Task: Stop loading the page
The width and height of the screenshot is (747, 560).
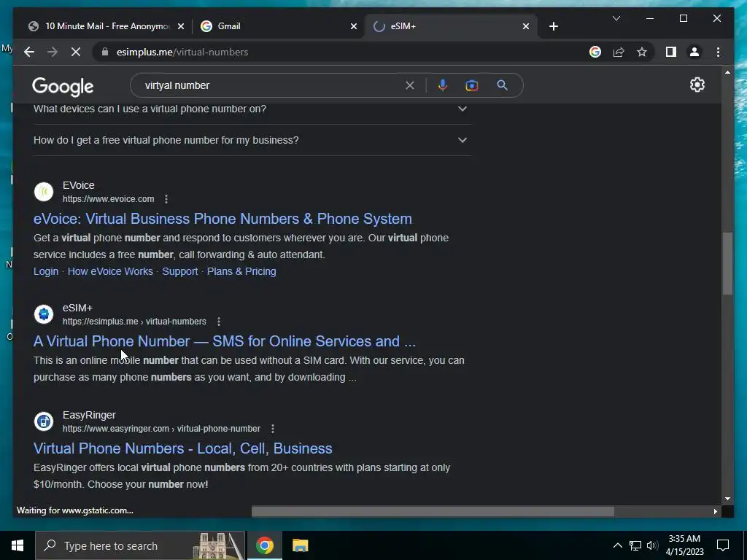Action: click(x=76, y=52)
